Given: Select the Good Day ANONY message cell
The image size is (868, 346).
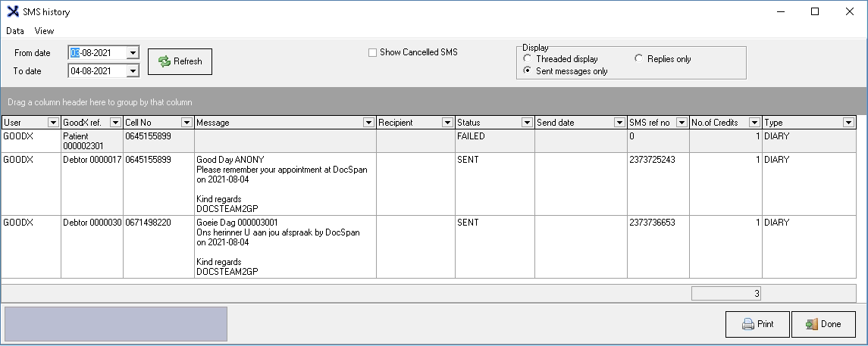Looking at the screenshot, I should point(285,184).
